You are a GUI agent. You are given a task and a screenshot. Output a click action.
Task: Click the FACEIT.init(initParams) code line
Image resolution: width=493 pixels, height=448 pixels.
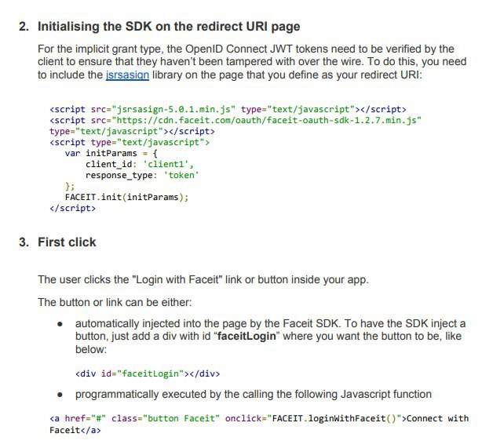point(126,197)
